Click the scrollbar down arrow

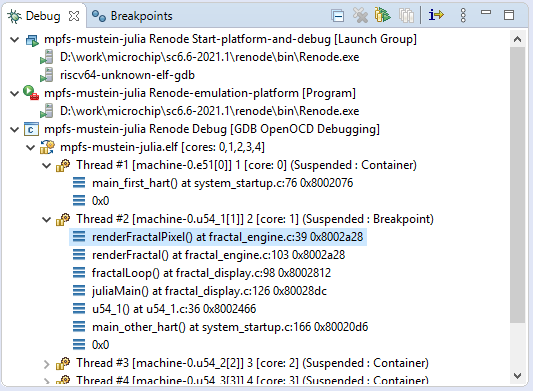pyautogui.click(x=517, y=376)
